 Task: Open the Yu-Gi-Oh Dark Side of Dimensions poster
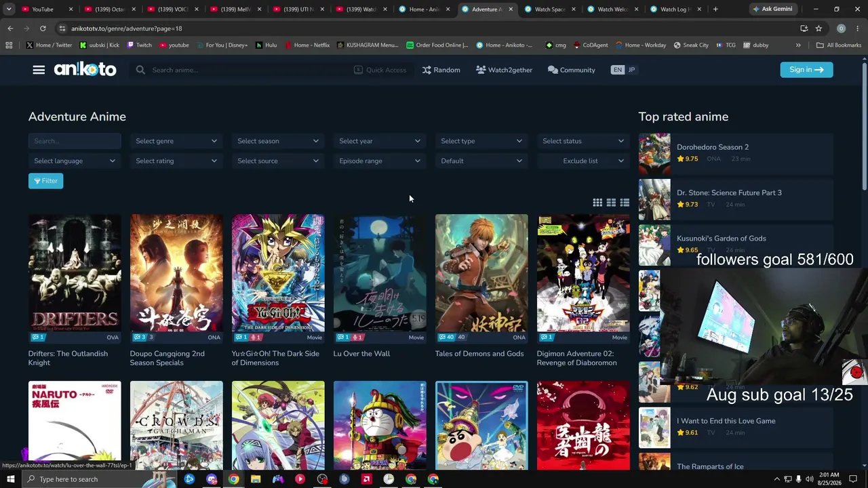[278, 273]
